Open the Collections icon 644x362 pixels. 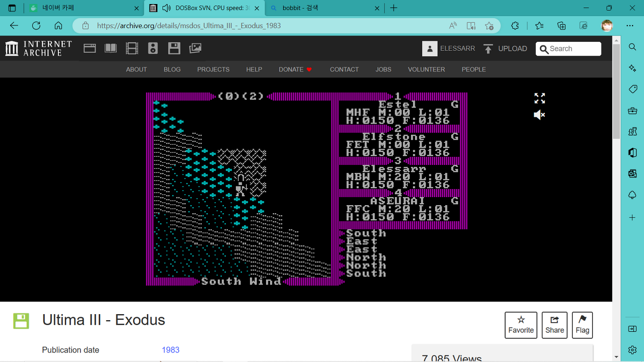click(x=561, y=26)
